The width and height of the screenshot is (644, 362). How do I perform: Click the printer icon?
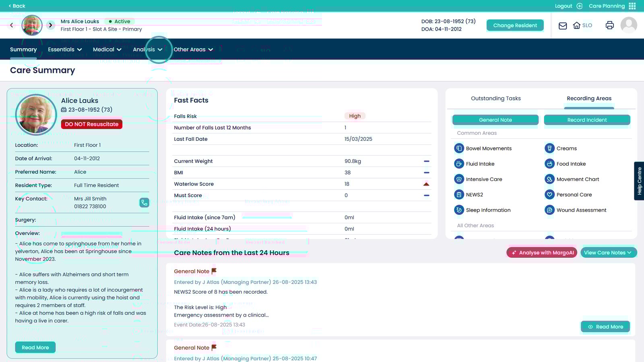610,25
